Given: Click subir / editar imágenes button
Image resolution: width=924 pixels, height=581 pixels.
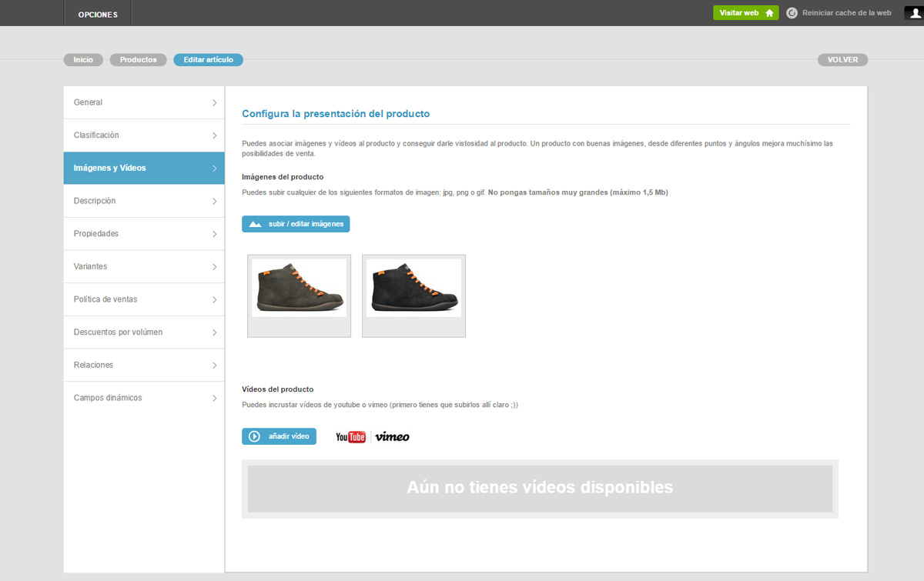Looking at the screenshot, I should point(296,224).
